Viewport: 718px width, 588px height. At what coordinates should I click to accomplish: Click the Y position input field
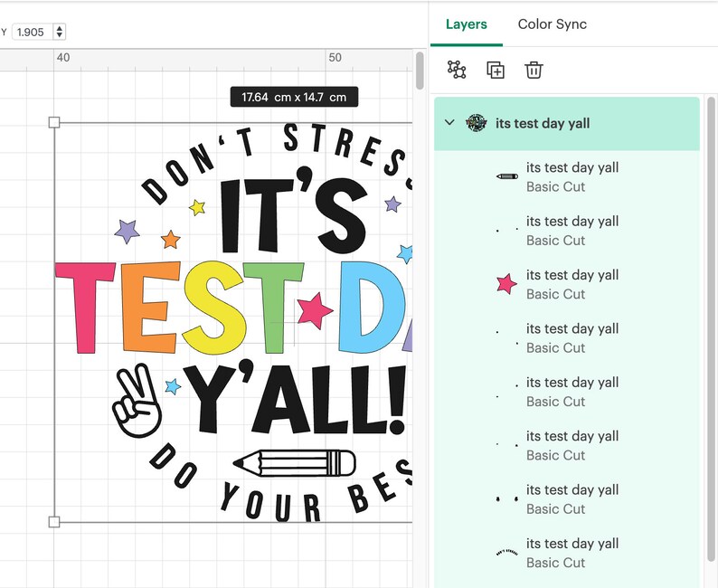[32, 32]
